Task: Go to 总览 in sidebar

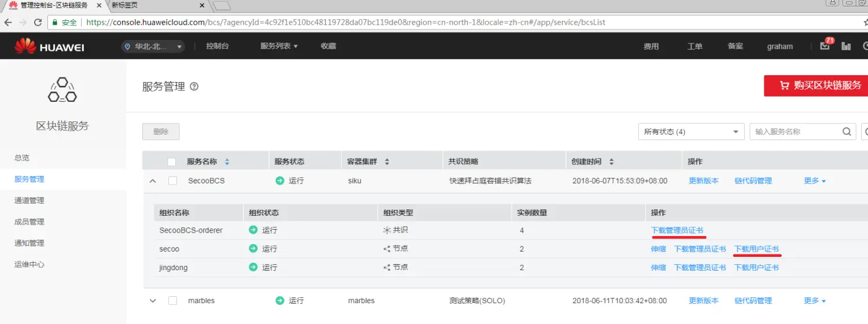Action: [x=22, y=157]
